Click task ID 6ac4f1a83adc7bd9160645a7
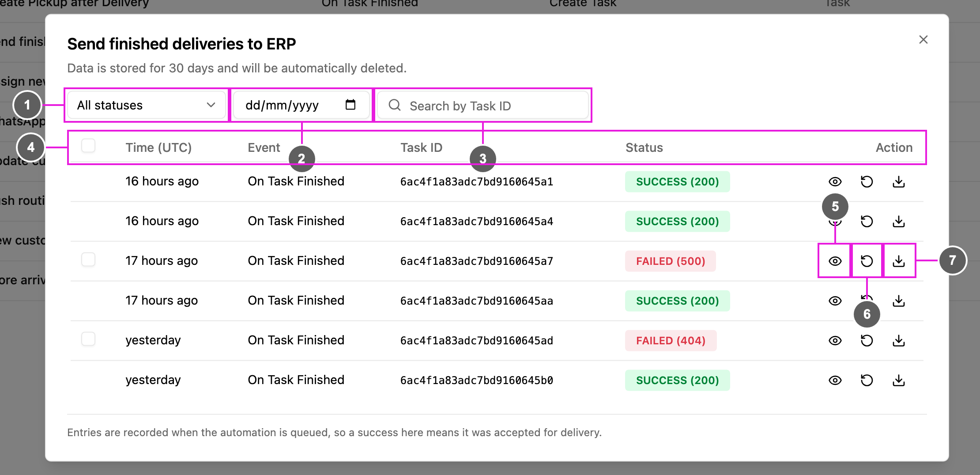Viewport: 980px width, 475px height. tap(477, 261)
